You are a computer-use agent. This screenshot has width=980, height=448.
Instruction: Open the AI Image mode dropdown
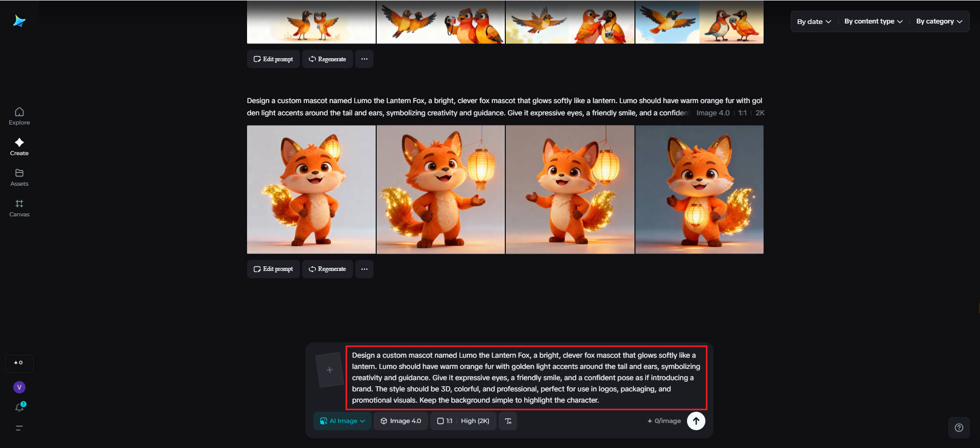coord(342,421)
